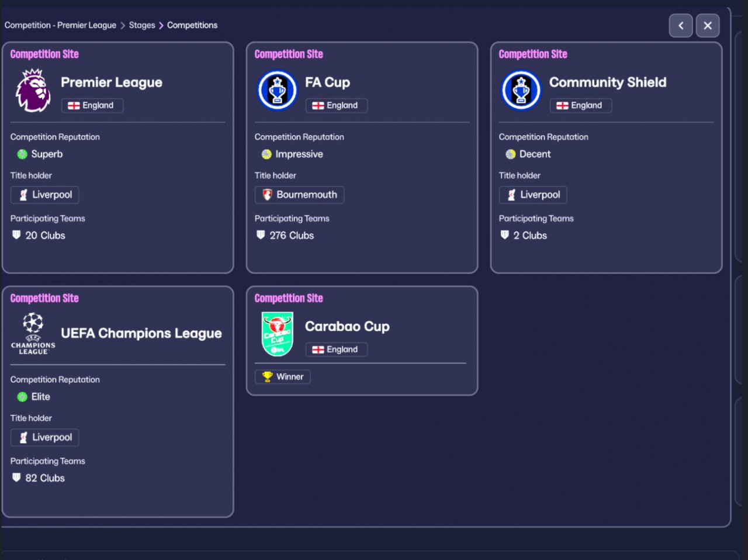
Task: Click the Carabao Cup logo
Action: pos(277,334)
